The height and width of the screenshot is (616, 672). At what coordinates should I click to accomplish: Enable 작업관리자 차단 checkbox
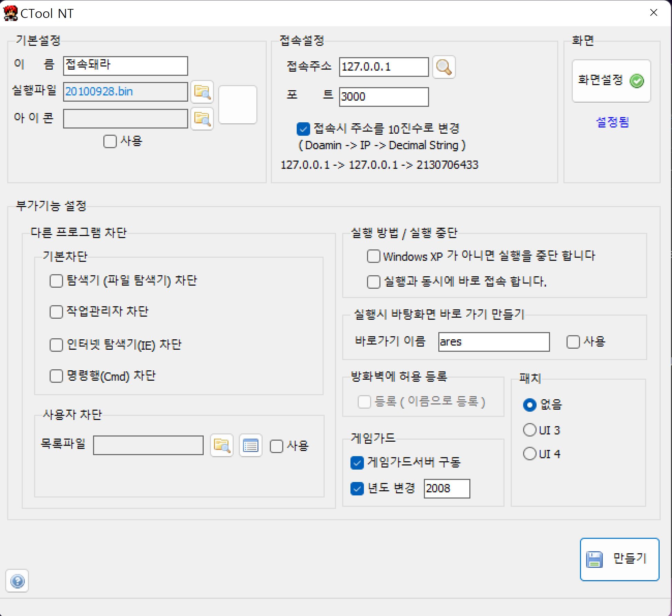pos(56,312)
